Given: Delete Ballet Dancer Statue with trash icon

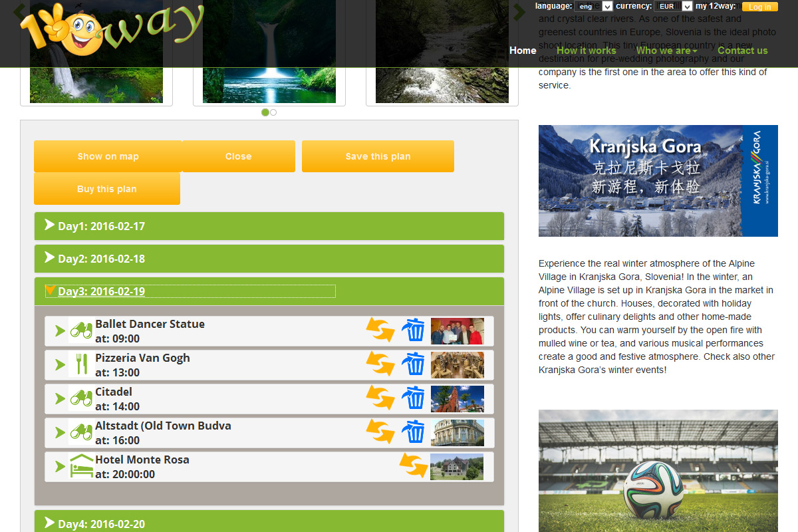Looking at the screenshot, I should click(414, 330).
